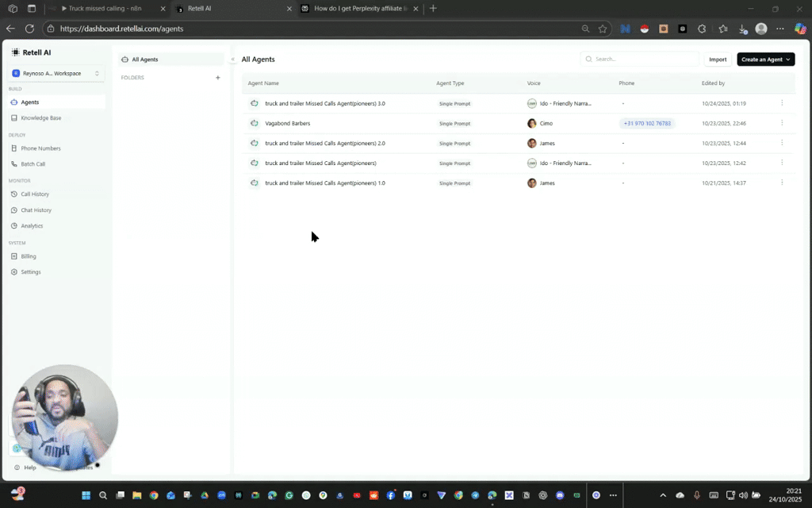Screen dimensions: 812x508
Task: Close the Retell AI browser tab
Action: [289, 9]
